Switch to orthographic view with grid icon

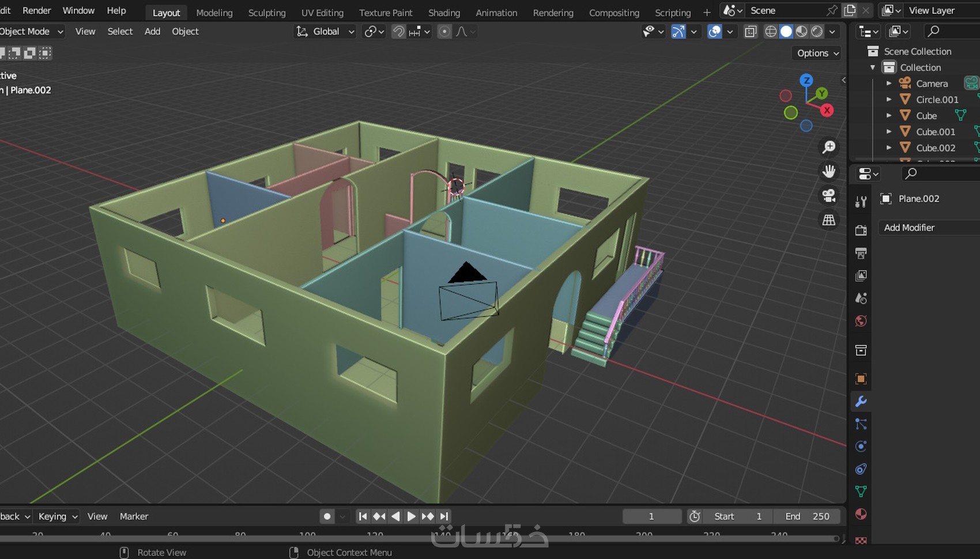pyautogui.click(x=829, y=220)
